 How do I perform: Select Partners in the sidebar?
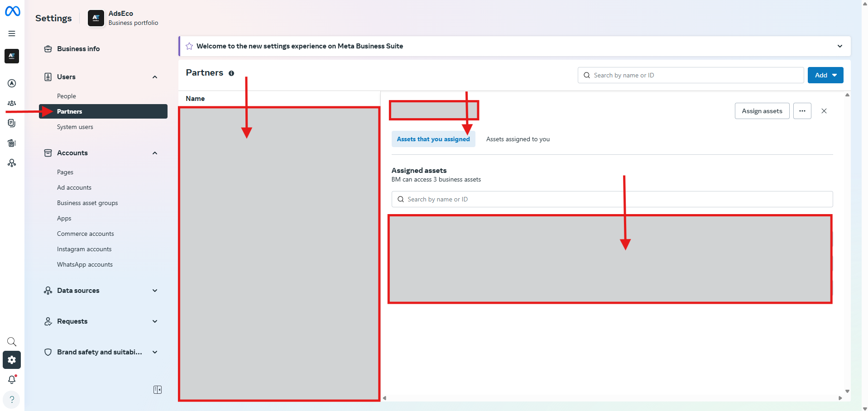click(103, 111)
